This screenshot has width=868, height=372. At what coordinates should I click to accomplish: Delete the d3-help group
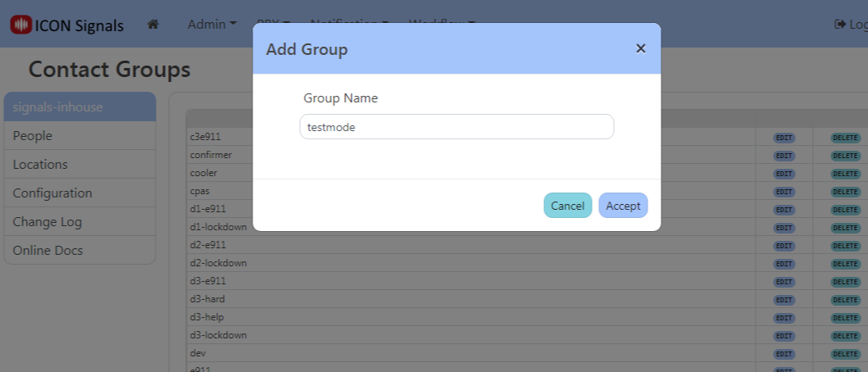point(845,318)
